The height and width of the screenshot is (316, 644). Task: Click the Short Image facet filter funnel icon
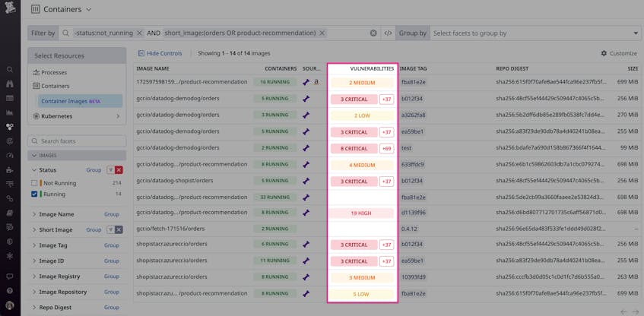110,230
